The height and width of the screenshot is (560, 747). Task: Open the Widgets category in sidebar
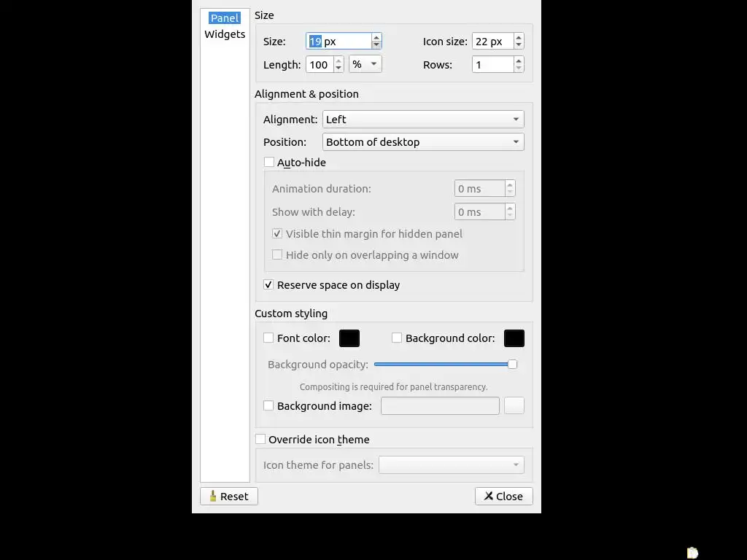coord(225,34)
